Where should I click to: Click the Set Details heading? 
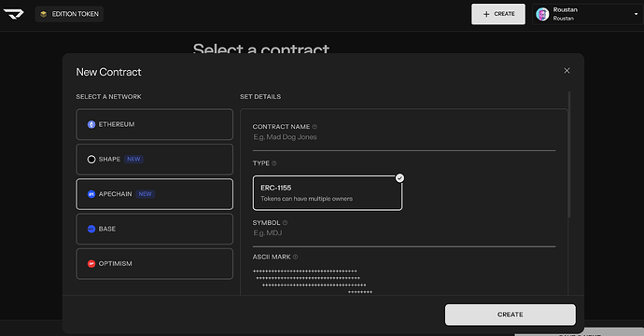click(x=260, y=97)
